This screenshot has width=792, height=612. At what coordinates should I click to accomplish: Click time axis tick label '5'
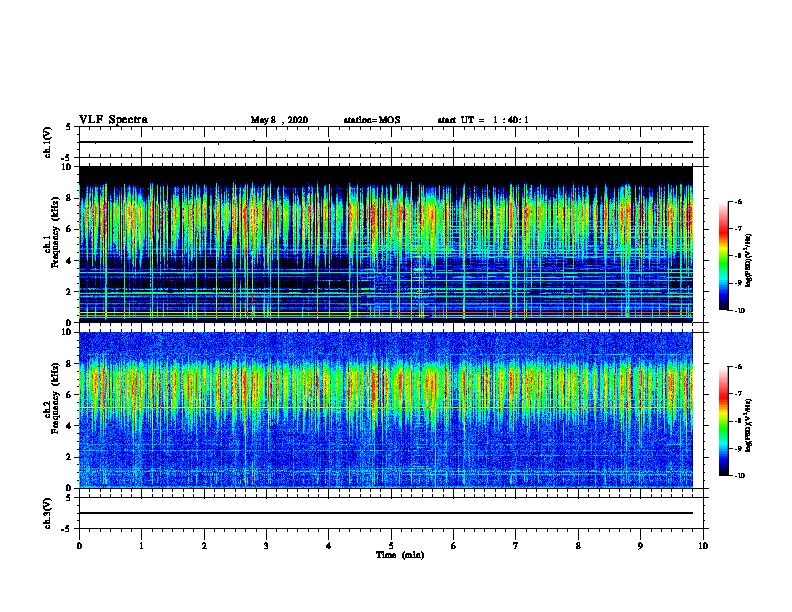(x=391, y=546)
